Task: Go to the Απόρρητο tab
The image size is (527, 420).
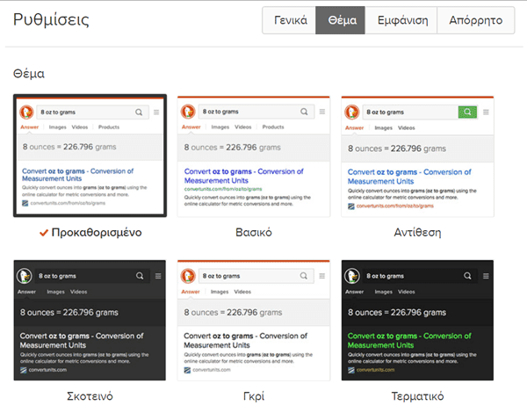Action: 475,20
